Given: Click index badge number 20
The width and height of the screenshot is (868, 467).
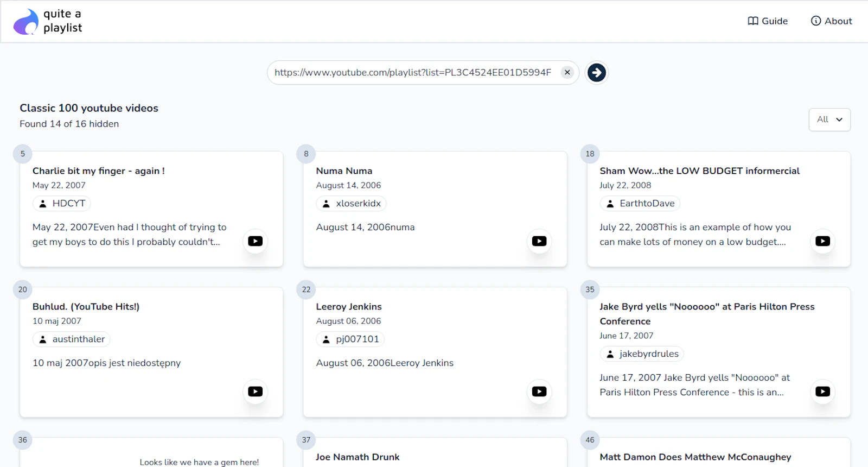Looking at the screenshot, I should (x=23, y=289).
